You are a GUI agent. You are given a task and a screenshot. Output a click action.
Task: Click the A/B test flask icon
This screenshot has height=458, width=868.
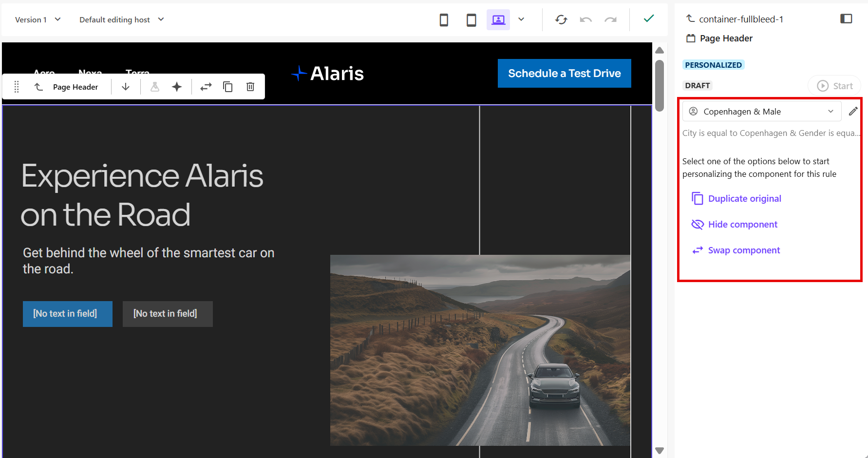pos(155,87)
